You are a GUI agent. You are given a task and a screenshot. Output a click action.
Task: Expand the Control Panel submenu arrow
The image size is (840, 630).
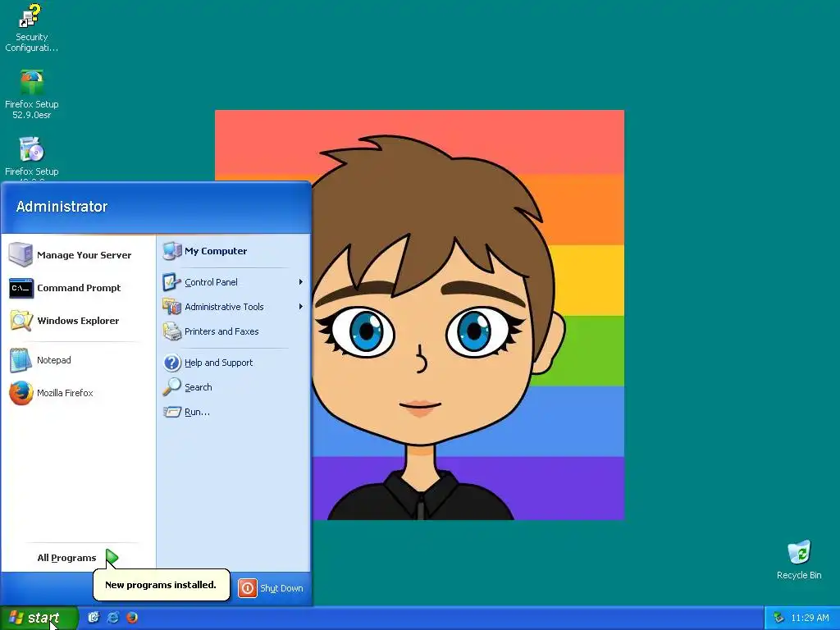[301, 282]
